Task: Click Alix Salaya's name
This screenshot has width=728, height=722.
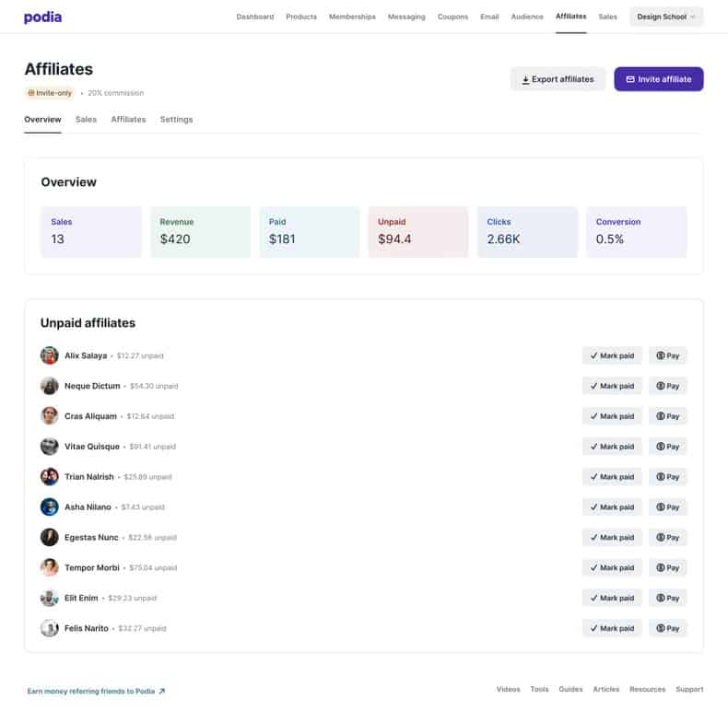Action: pyautogui.click(x=86, y=355)
